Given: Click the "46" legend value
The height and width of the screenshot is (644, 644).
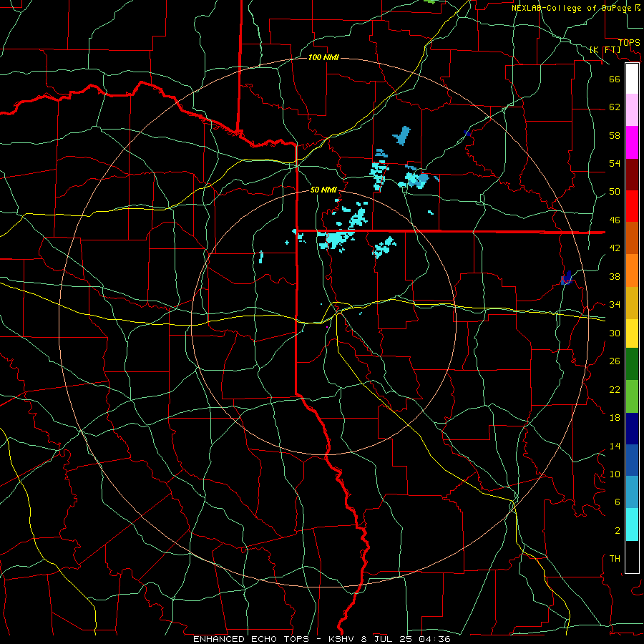Looking at the screenshot, I should [615, 220].
